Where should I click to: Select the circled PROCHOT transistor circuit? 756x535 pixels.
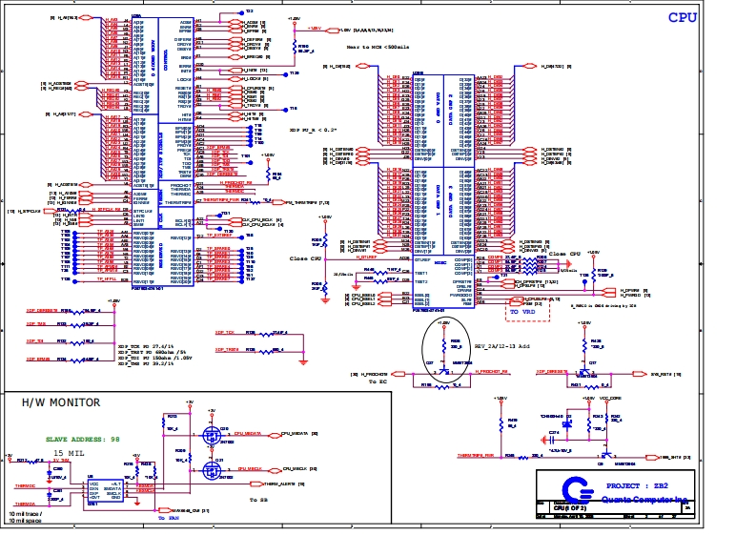tap(448, 352)
